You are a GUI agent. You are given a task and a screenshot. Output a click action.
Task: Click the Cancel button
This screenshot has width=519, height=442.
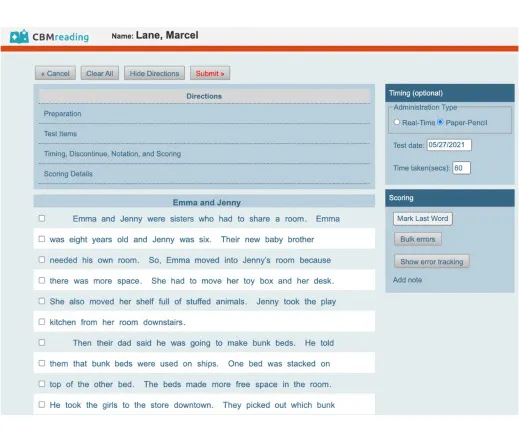click(x=55, y=73)
